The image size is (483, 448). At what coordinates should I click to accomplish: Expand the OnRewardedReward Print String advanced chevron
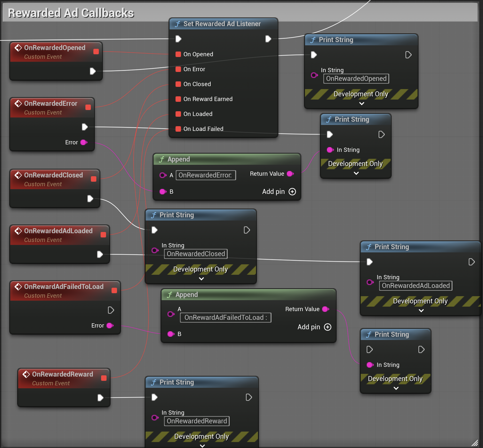pyautogui.click(x=202, y=446)
